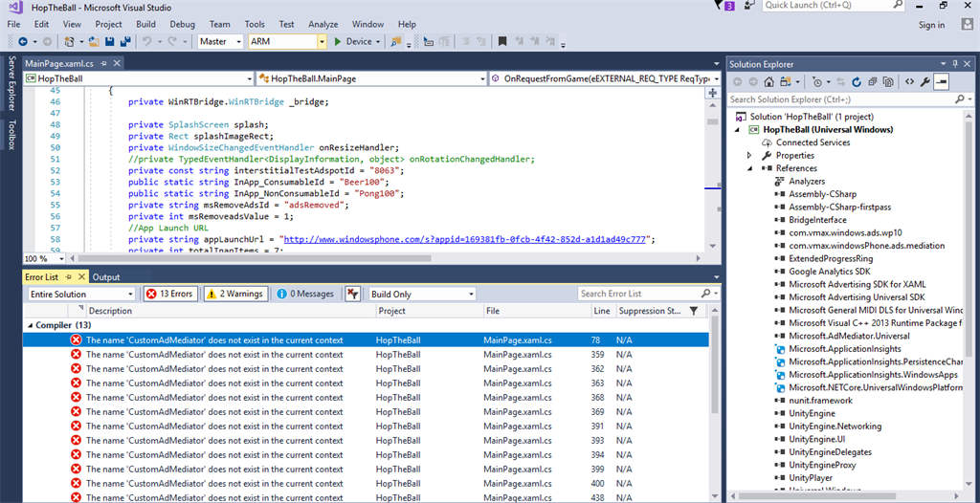
Task: Expand the Properties node in Solution Explorer
Action: [x=750, y=155]
